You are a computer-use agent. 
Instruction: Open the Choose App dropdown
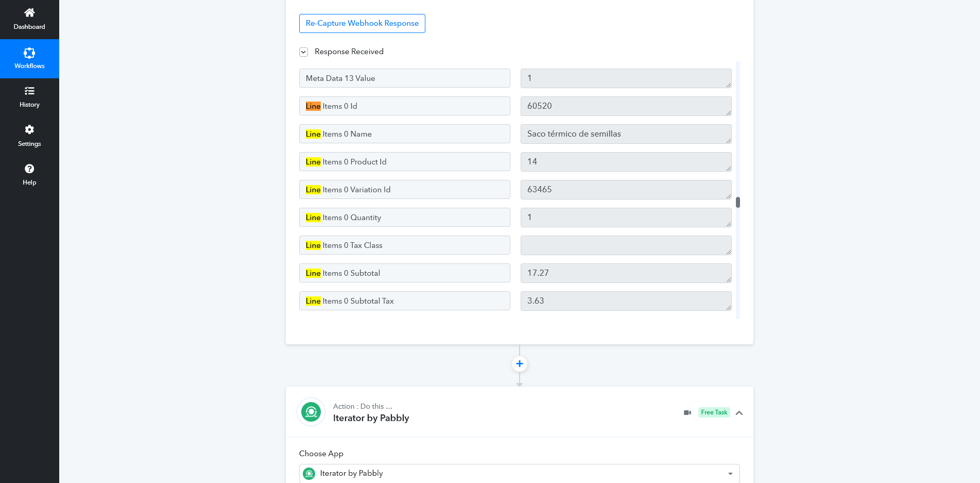(x=519, y=473)
